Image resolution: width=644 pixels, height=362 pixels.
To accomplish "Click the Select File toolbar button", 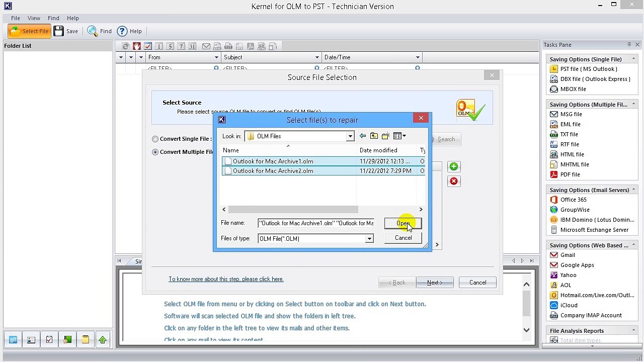I will [x=30, y=31].
